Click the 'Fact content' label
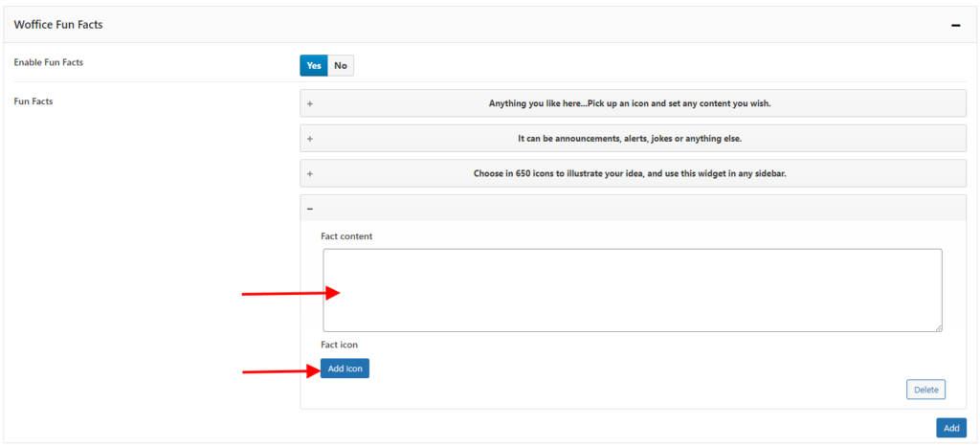980x447 pixels. click(x=346, y=236)
